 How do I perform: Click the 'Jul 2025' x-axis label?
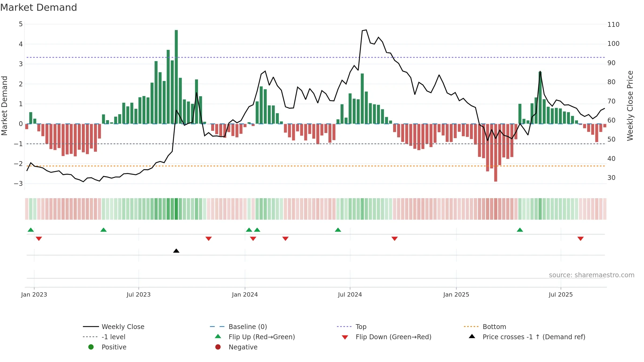pyautogui.click(x=561, y=294)
